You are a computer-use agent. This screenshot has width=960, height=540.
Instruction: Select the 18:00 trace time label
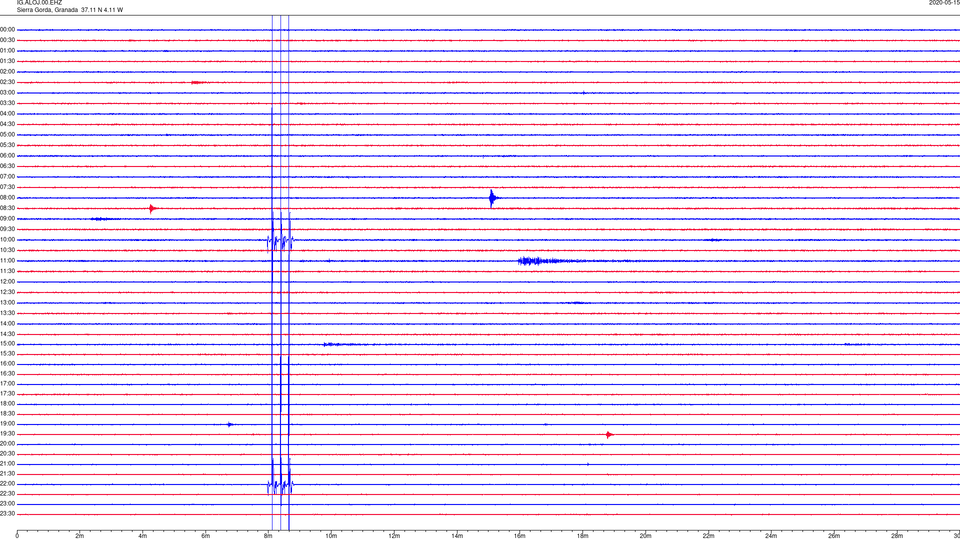7,404
